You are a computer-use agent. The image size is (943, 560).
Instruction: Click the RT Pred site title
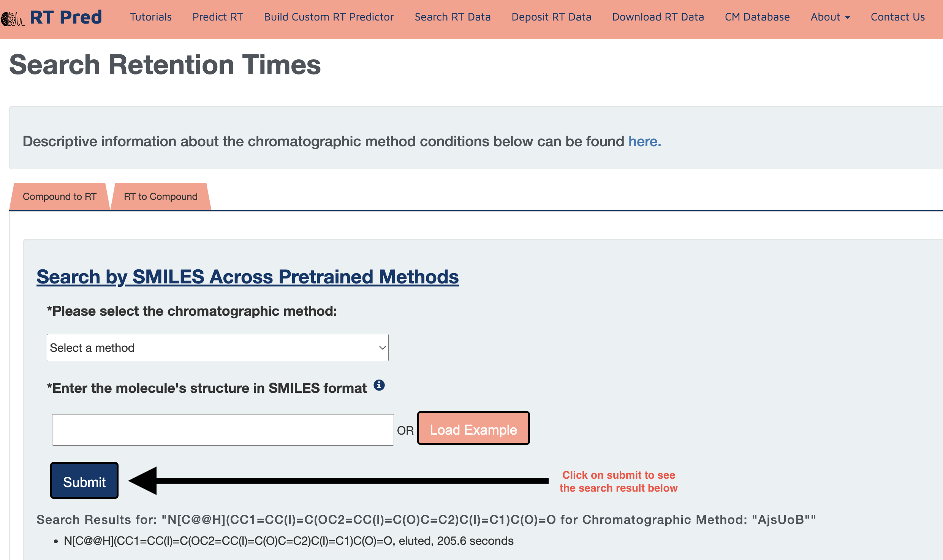(x=66, y=17)
